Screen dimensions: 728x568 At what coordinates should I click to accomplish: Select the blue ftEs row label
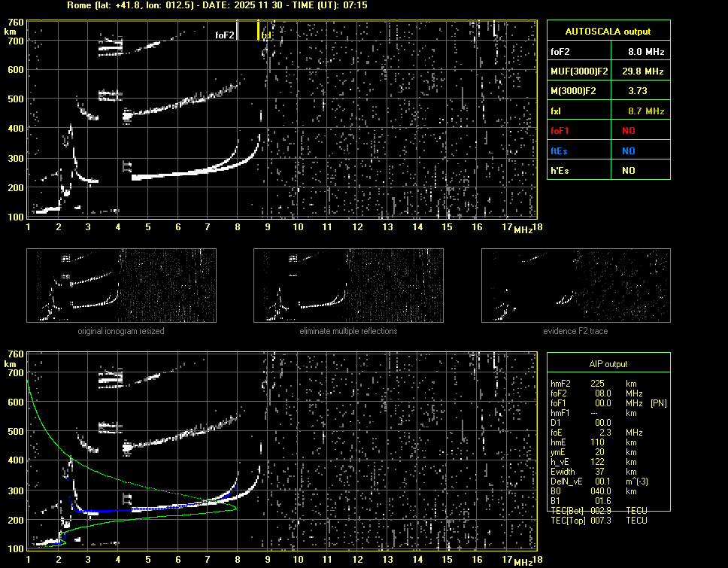560,150
